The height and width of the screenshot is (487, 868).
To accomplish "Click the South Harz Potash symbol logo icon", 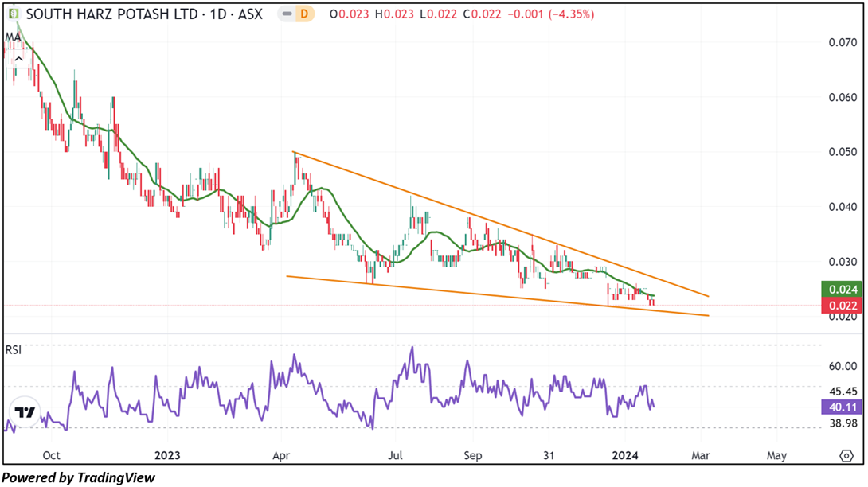I will [x=14, y=14].
